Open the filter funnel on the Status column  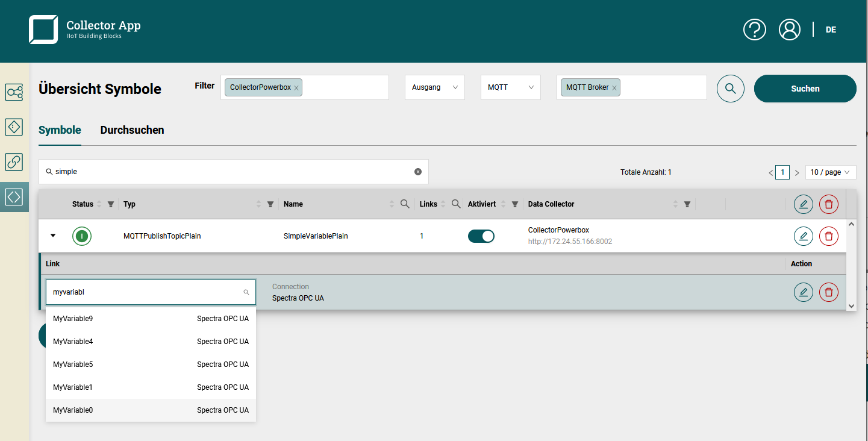point(111,204)
